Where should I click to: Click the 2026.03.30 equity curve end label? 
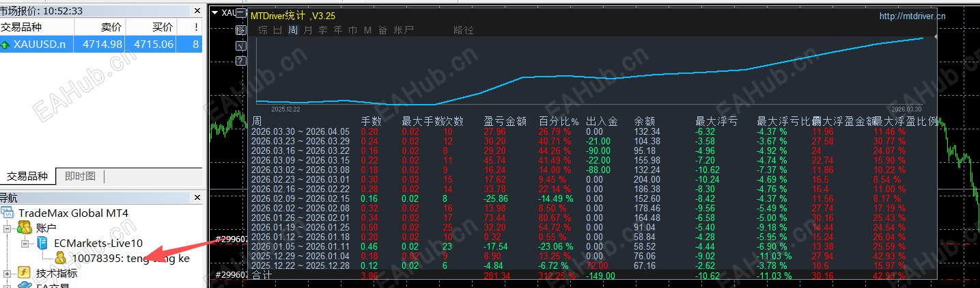(907, 109)
